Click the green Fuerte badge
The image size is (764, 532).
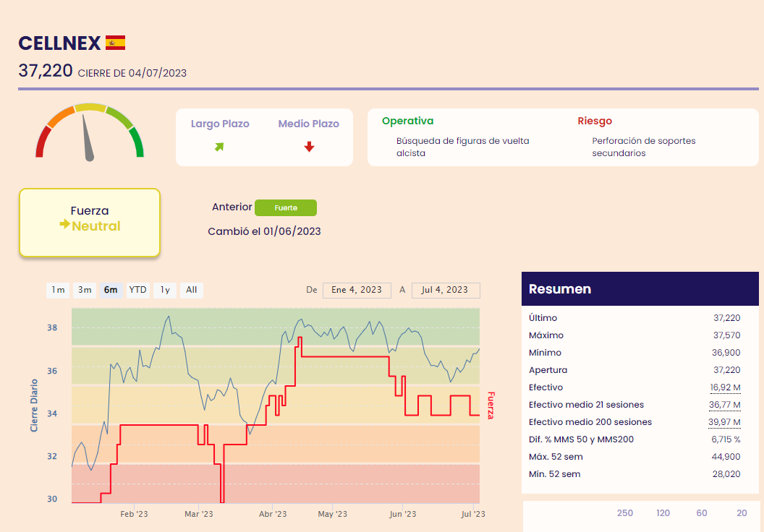pyautogui.click(x=286, y=208)
